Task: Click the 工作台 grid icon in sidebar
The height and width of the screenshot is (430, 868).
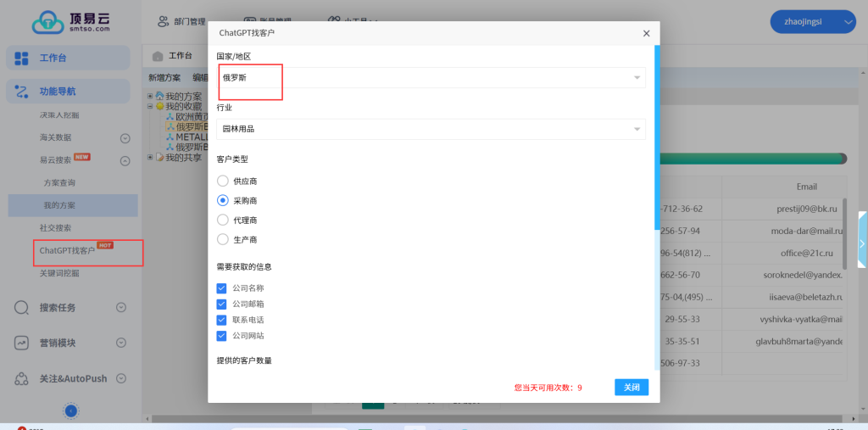Action: 22,58
